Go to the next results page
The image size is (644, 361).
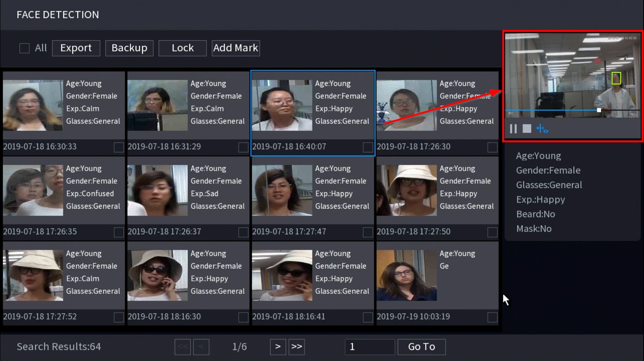pos(278,347)
